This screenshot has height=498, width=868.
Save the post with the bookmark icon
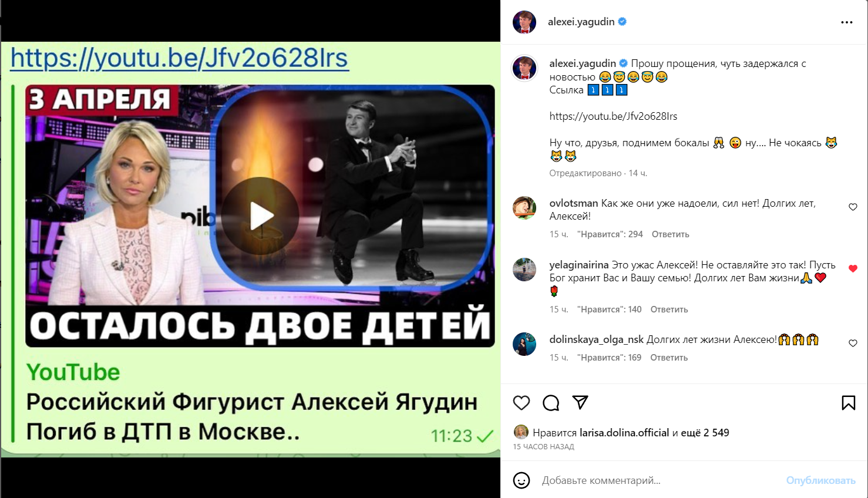(x=849, y=403)
